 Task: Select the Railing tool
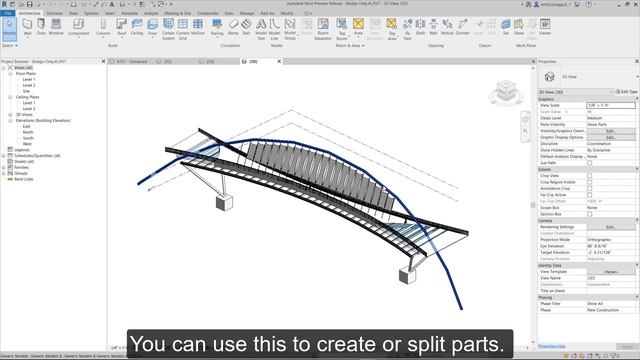217,27
